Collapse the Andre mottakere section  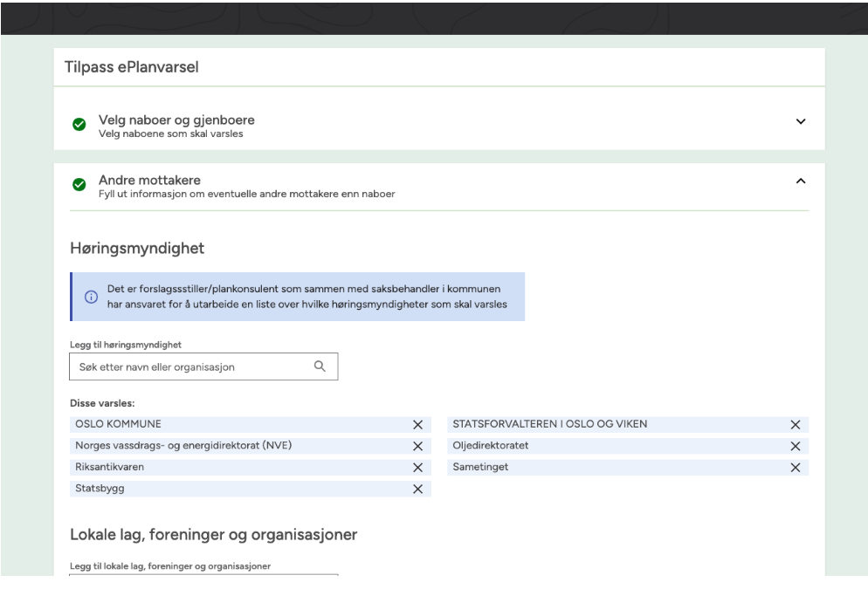tap(801, 181)
